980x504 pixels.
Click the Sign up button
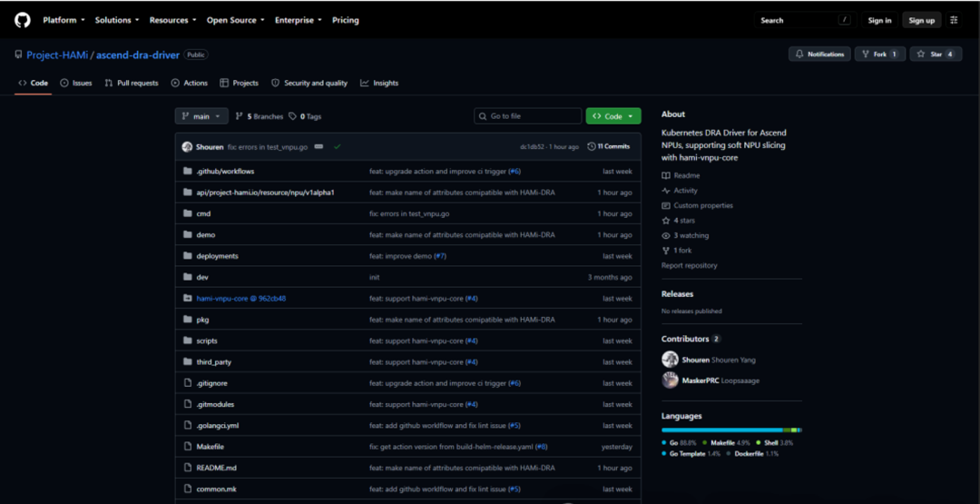(x=921, y=20)
